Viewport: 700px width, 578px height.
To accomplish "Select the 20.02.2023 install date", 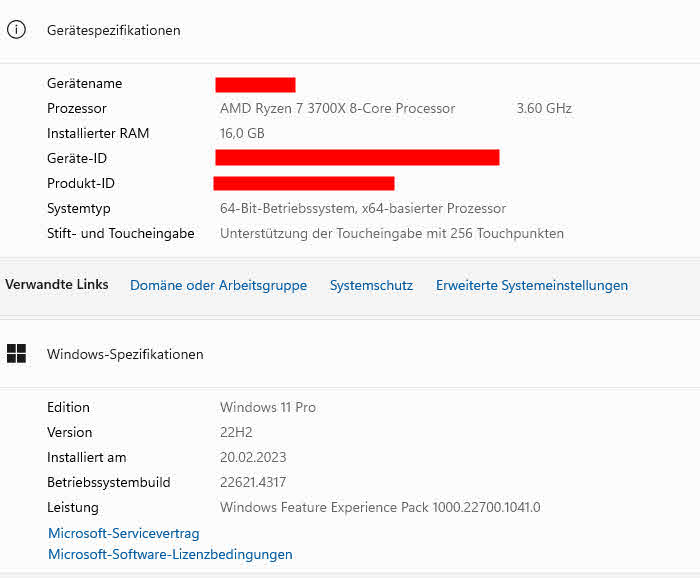I will 253,457.
